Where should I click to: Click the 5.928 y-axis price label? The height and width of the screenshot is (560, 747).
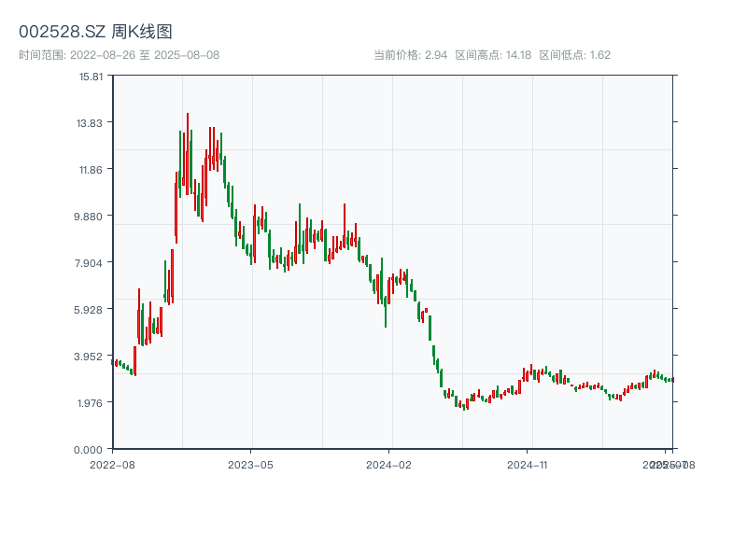click(91, 310)
